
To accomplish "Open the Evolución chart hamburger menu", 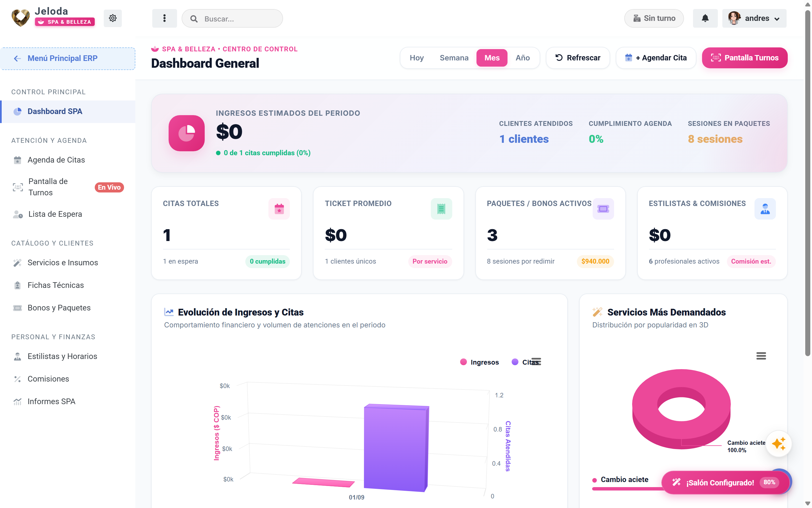I will pyautogui.click(x=536, y=362).
